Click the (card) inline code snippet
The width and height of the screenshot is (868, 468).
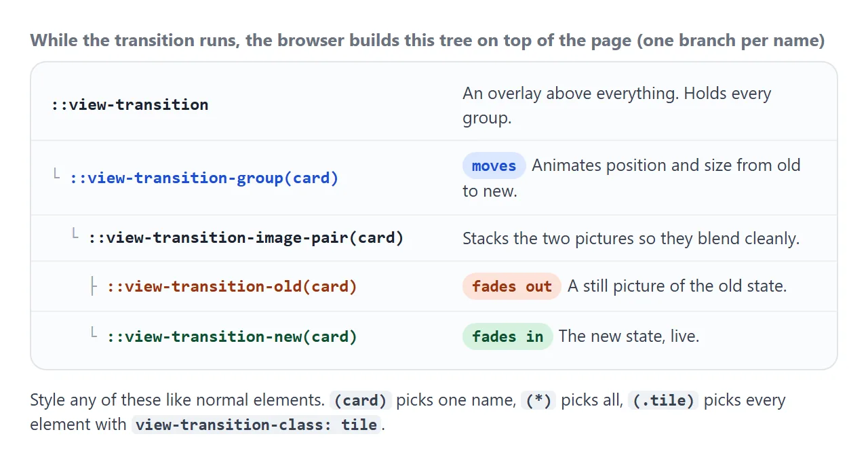coord(360,400)
